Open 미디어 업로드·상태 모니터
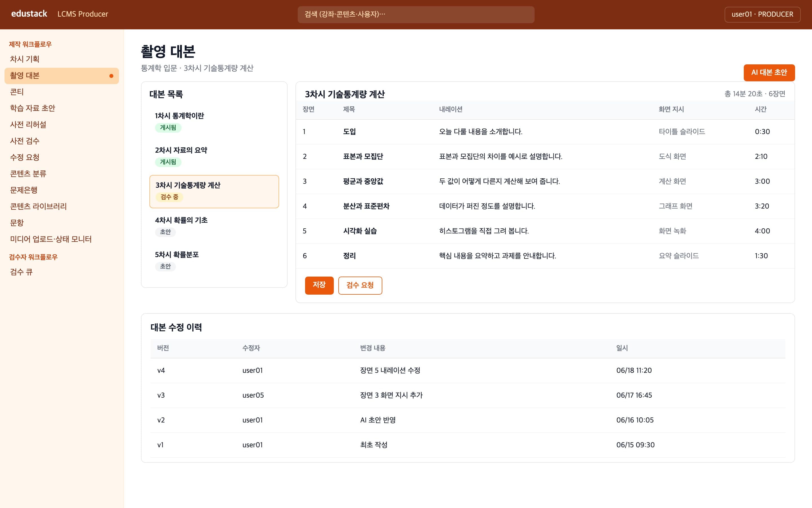 tap(62, 239)
